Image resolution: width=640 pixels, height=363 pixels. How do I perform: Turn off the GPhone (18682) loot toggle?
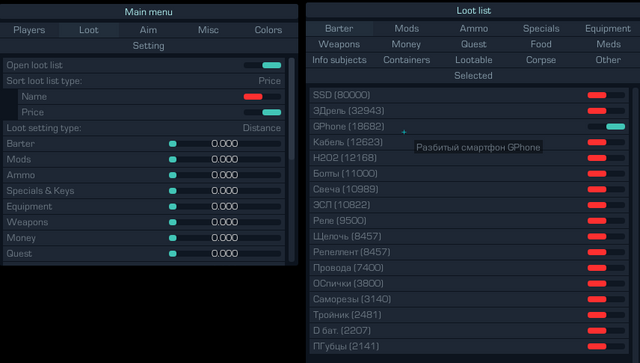tap(606, 127)
